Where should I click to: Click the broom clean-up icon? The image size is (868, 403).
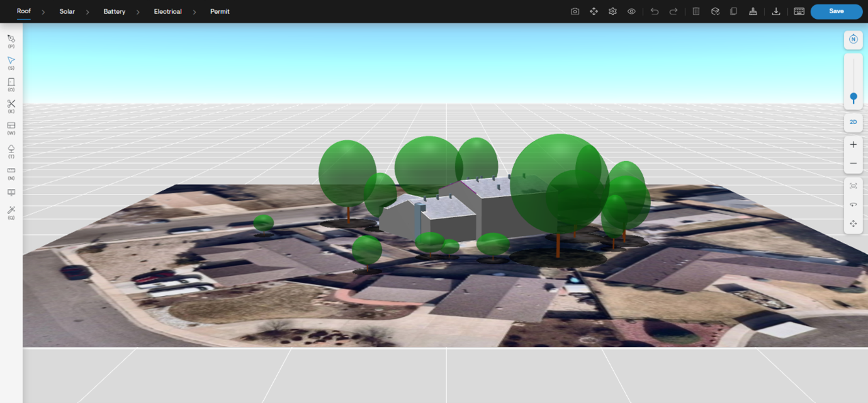point(752,11)
